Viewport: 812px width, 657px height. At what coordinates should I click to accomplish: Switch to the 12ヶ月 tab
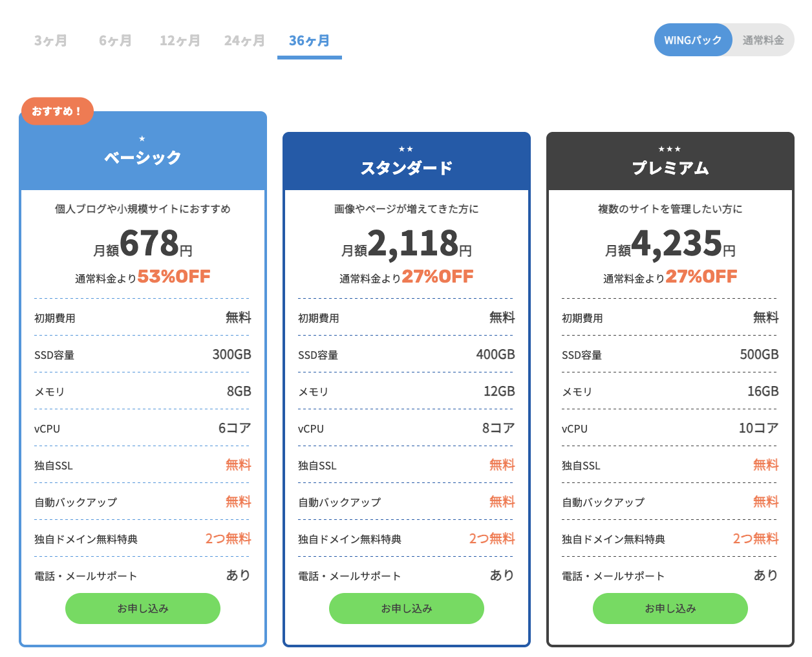[x=180, y=41]
